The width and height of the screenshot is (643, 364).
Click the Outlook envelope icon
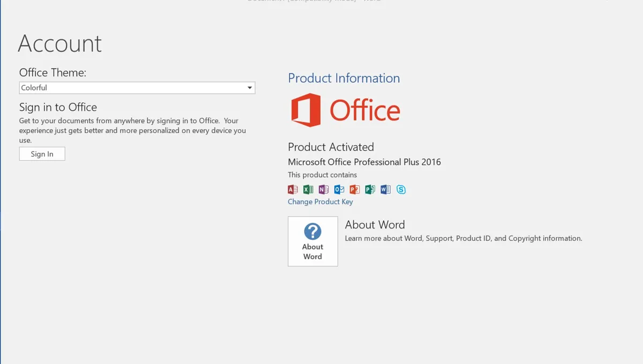point(339,189)
